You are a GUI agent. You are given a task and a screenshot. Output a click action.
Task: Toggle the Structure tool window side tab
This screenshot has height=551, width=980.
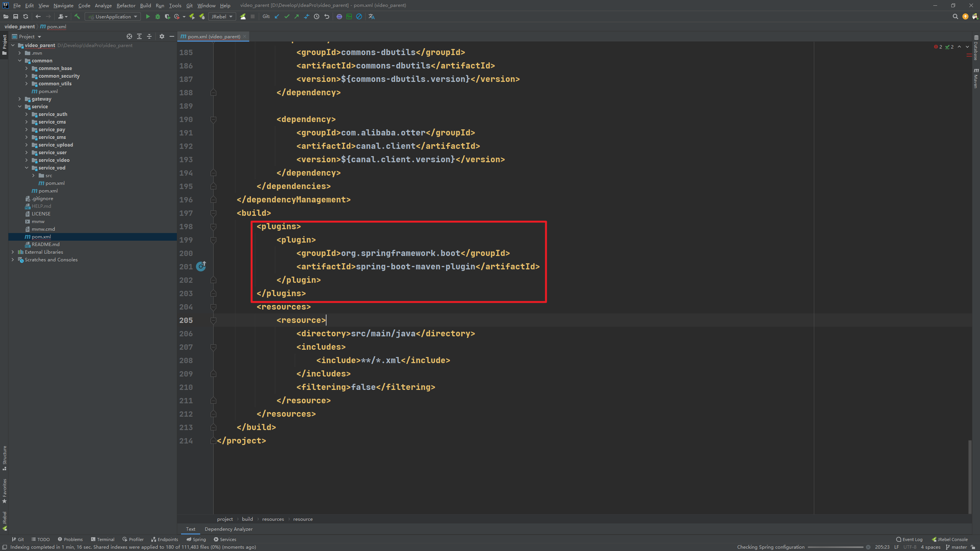4,458
